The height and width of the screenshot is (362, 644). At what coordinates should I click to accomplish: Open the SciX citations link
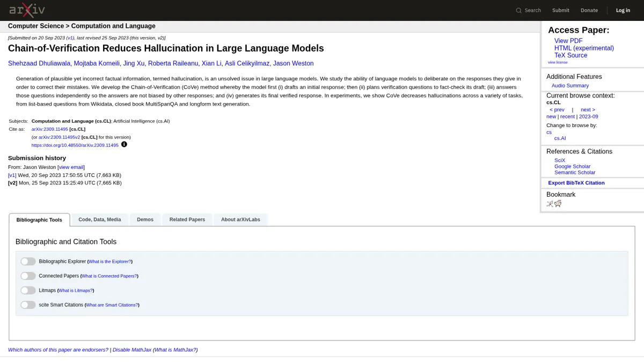[x=560, y=160]
